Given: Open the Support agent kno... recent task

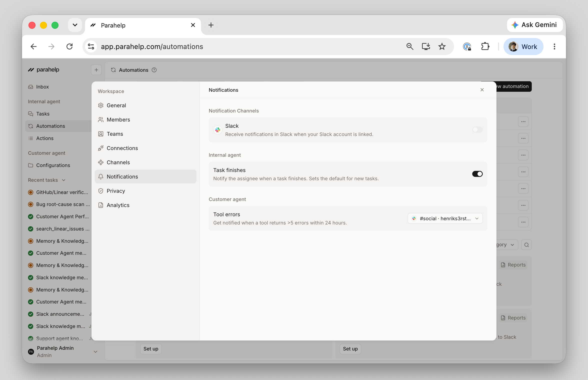Looking at the screenshot, I should [x=58, y=338].
